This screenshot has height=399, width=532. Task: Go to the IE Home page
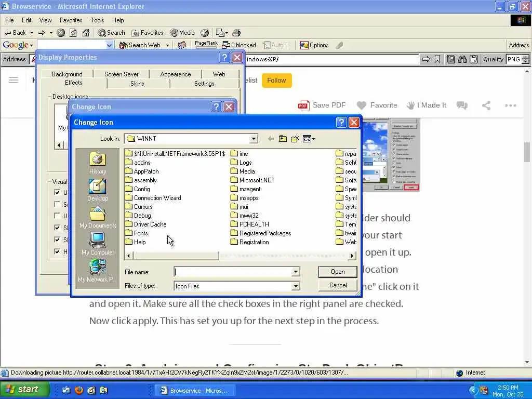point(86,33)
